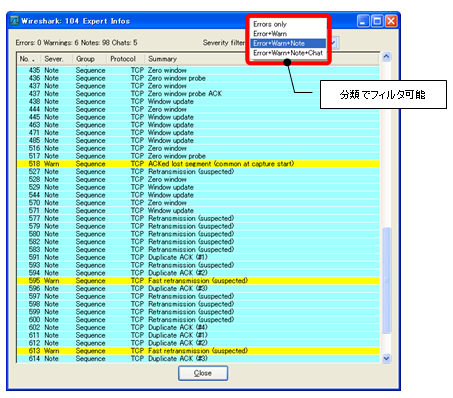Select row 527 Retransmission (suspected)
453x398 pixels.
tap(198, 172)
